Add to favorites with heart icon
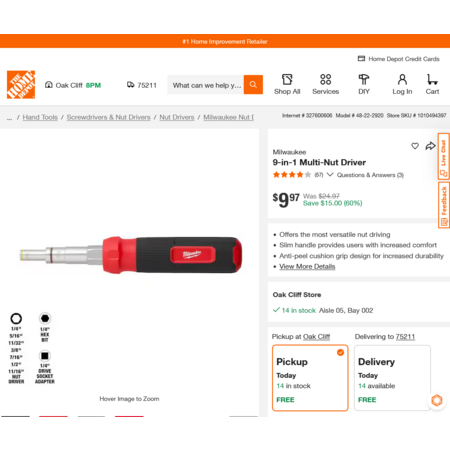450x450 pixels. [x=415, y=146]
